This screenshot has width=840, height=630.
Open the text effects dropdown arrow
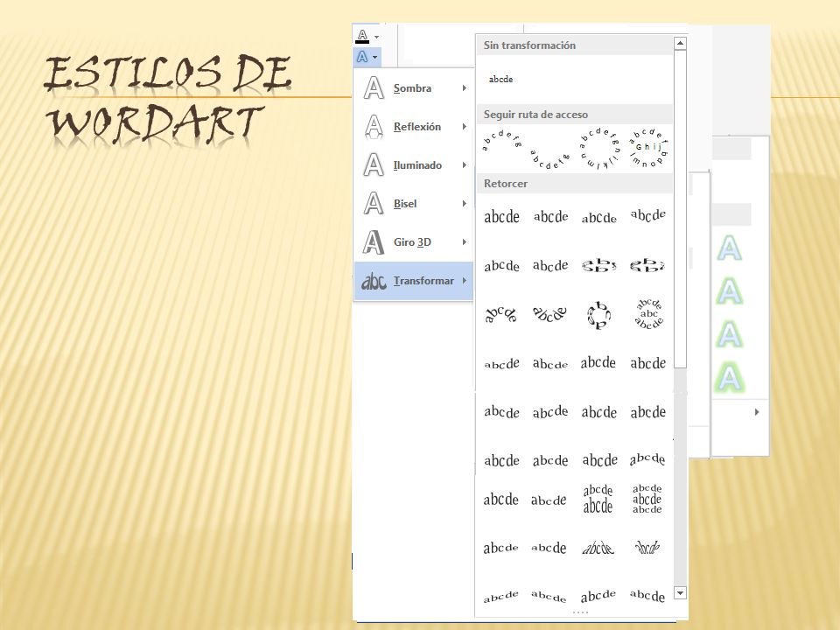(x=375, y=57)
